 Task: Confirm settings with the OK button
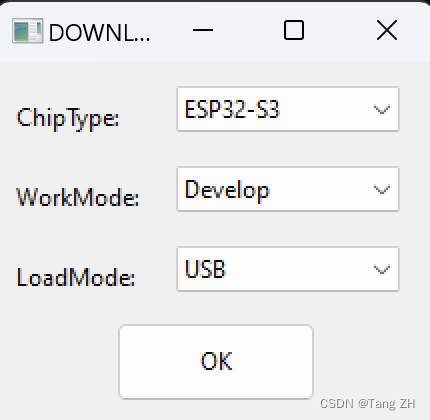point(216,362)
